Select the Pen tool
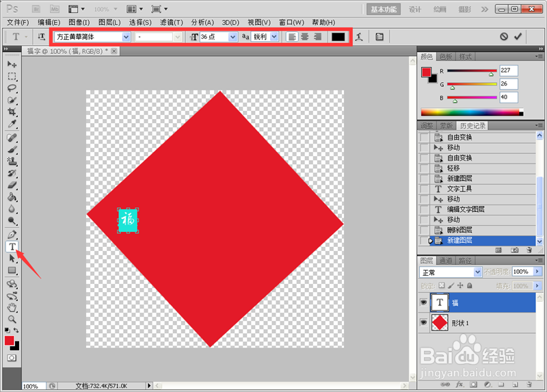The image size is (547, 392). coord(12,235)
